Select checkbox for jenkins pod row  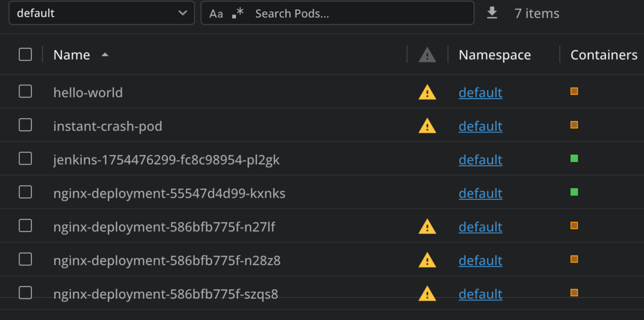[x=25, y=159]
